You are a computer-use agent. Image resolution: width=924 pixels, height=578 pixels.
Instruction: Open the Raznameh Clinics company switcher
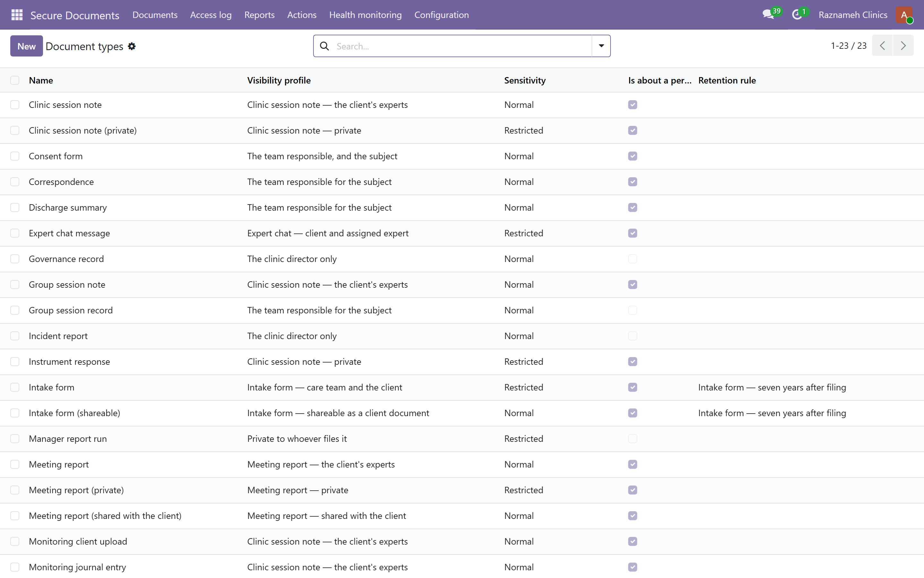tap(852, 15)
